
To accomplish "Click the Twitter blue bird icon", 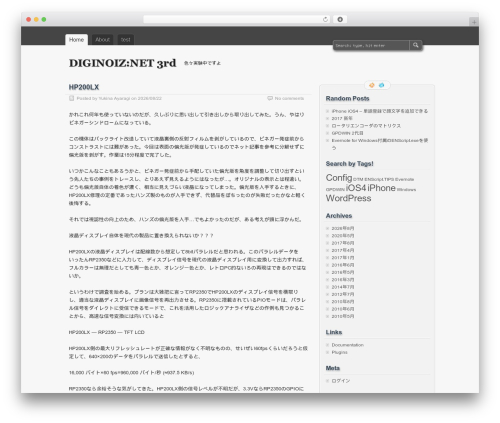I will point(382,85).
